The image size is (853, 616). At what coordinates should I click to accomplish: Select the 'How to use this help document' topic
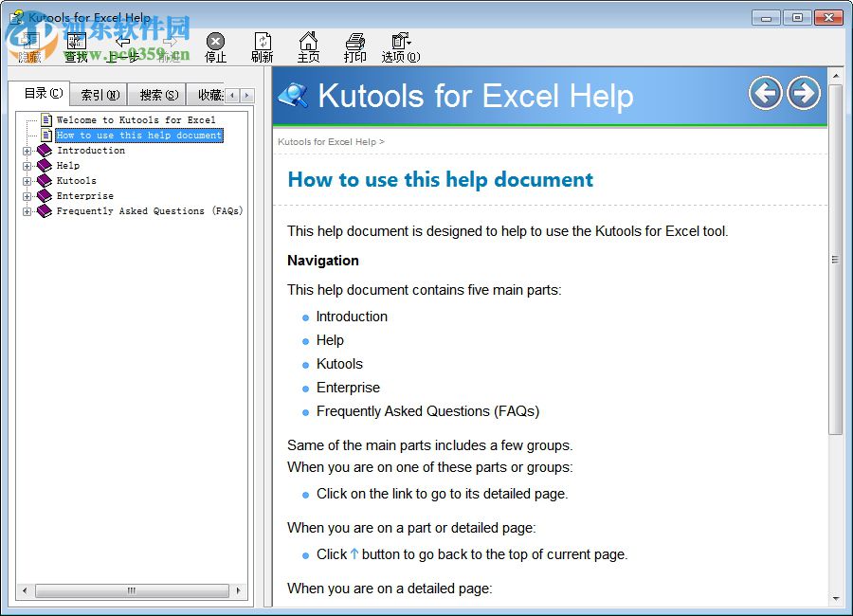coord(139,135)
